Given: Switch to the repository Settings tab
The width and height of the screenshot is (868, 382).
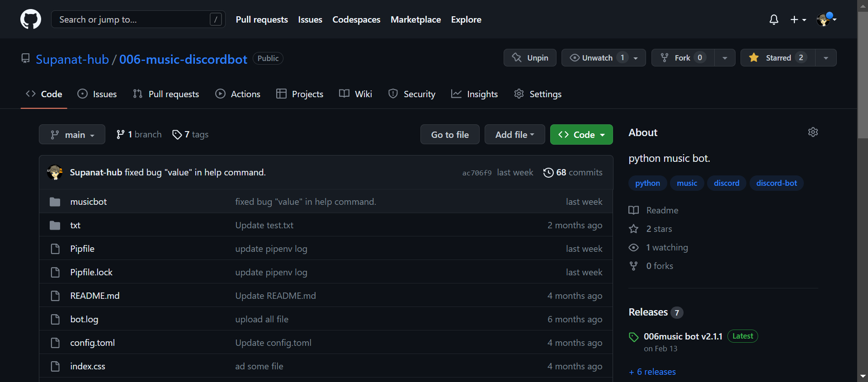Looking at the screenshot, I should pos(538,94).
